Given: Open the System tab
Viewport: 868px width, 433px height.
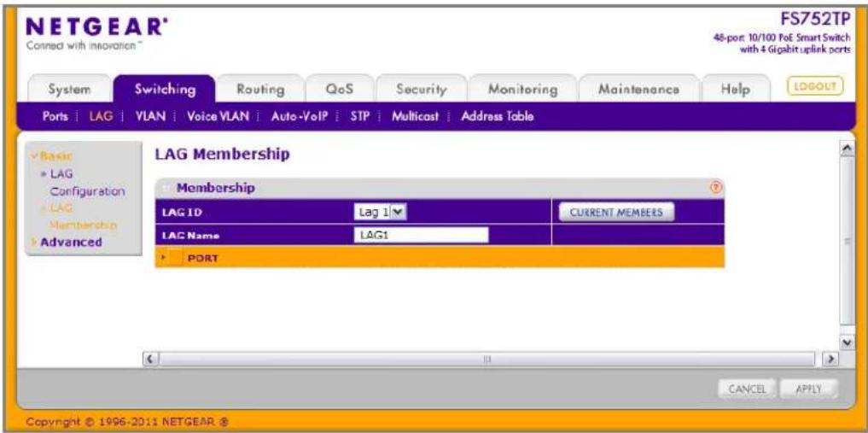Looking at the screenshot, I should [69, 89].
